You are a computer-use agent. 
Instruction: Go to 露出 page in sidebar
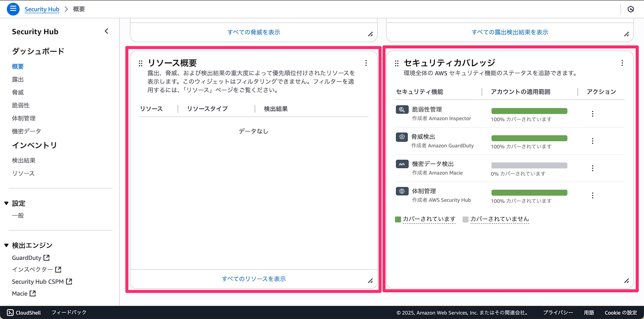coord(18,79)
